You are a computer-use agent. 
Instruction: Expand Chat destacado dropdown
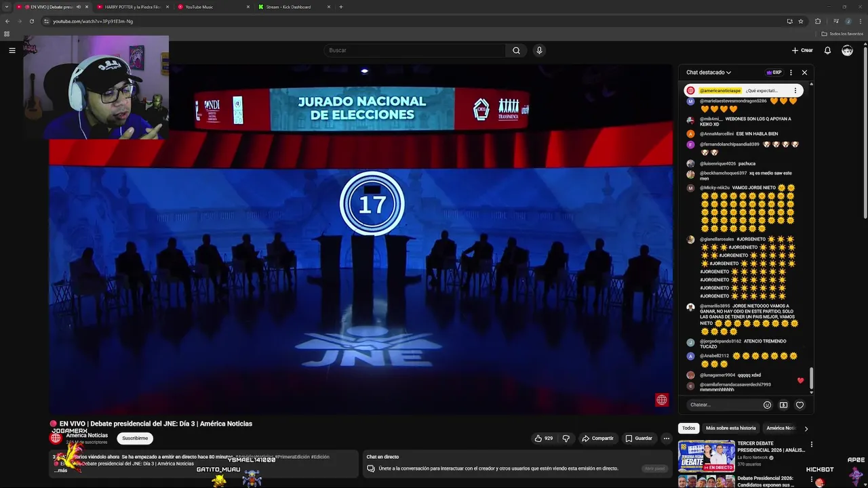[x=709, y=73]
